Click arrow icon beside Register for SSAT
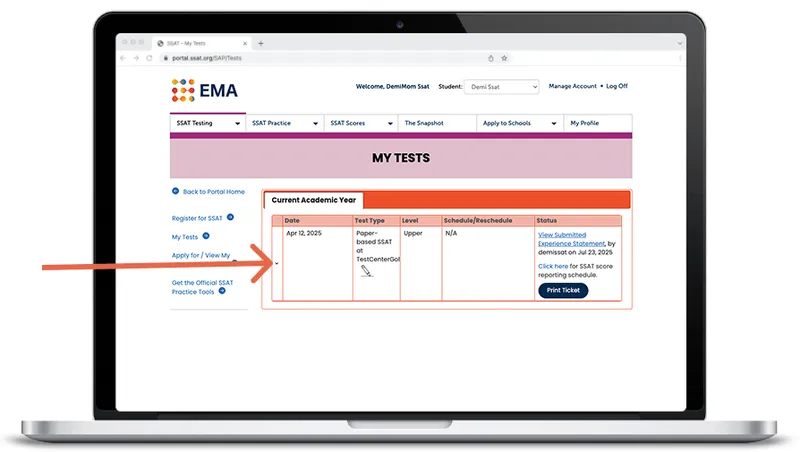 230,217
